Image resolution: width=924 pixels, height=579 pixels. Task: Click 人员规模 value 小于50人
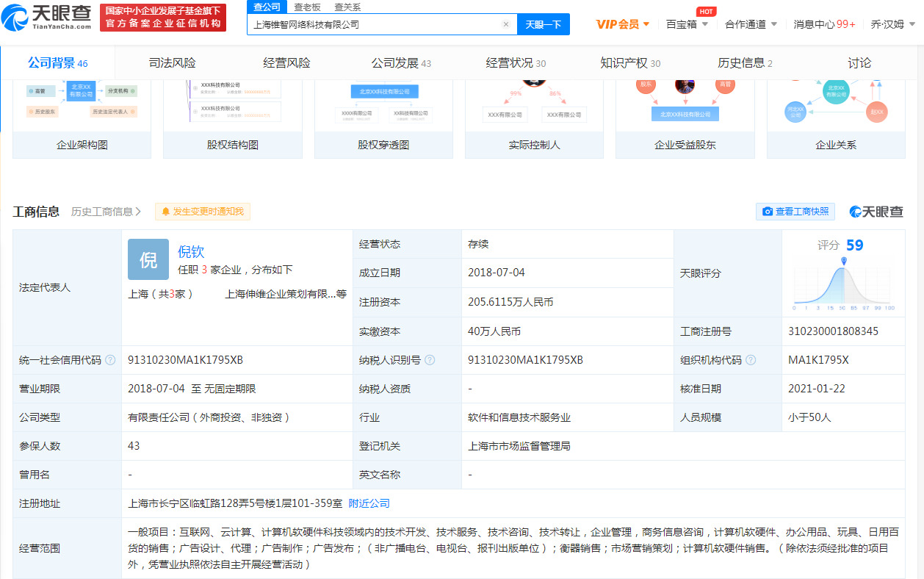pyautogui.click(x=809, y=417)
